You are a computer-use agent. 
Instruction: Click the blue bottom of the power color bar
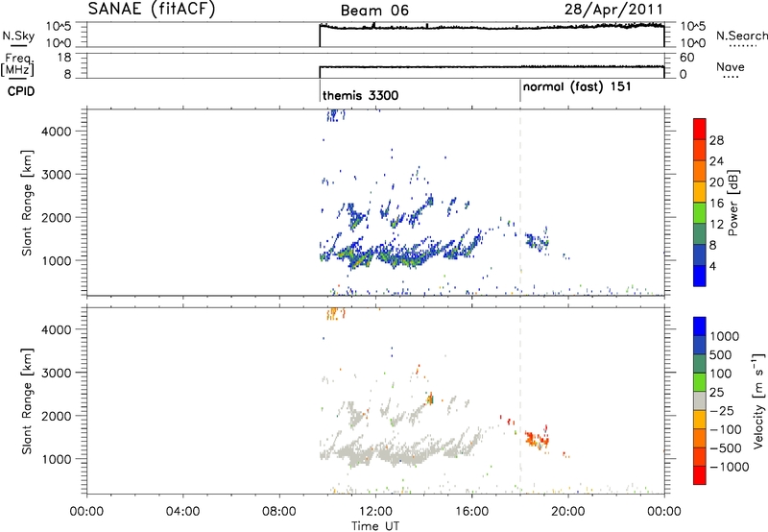click(700, 276)
